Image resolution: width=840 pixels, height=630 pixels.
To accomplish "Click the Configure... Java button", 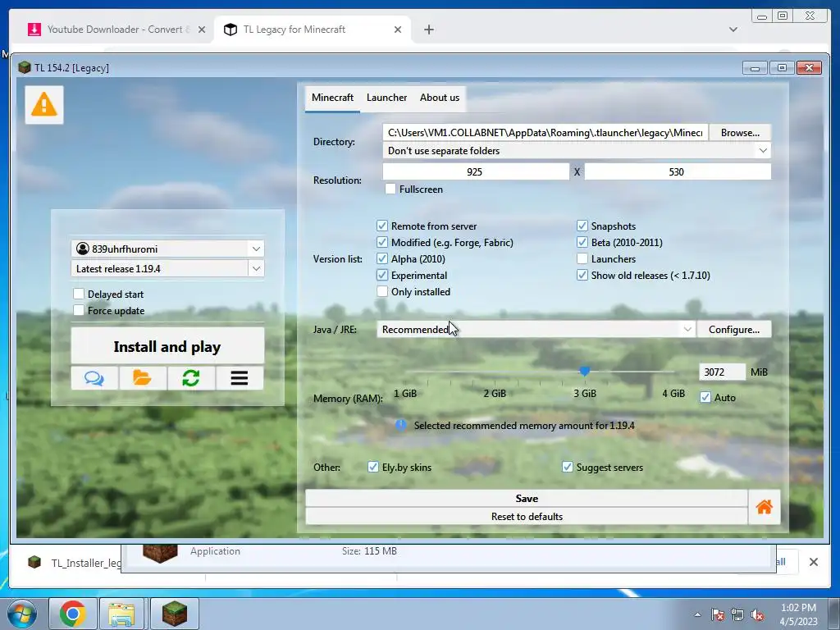I will pos(734,330).
